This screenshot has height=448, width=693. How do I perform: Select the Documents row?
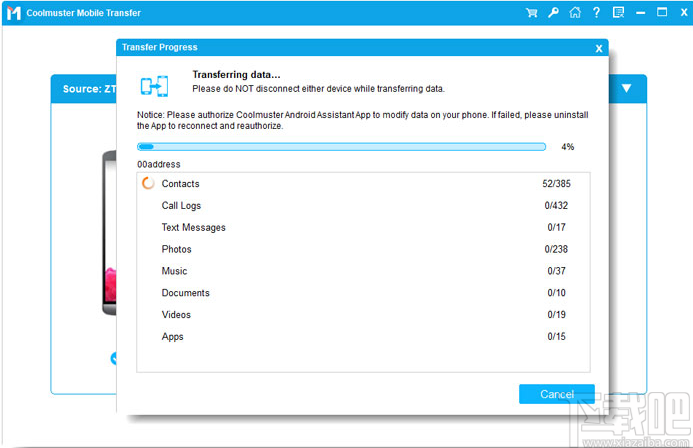click(362, 293)
